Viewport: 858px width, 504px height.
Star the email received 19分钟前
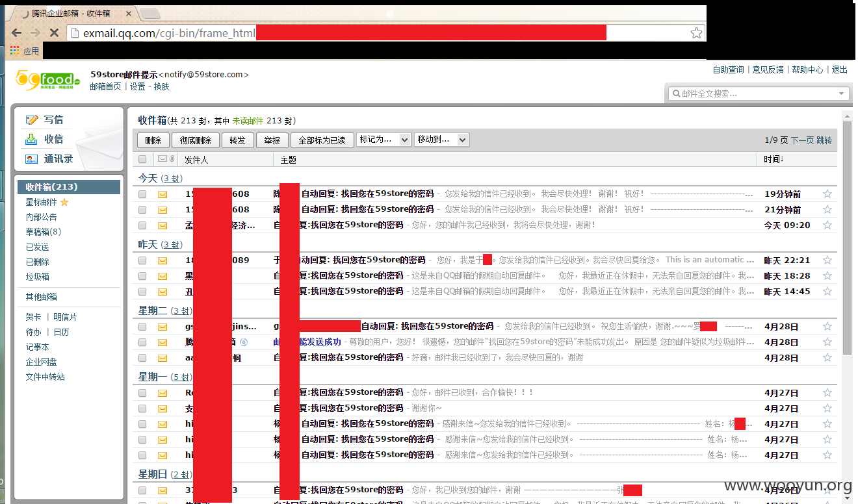[x=827, y=194]
